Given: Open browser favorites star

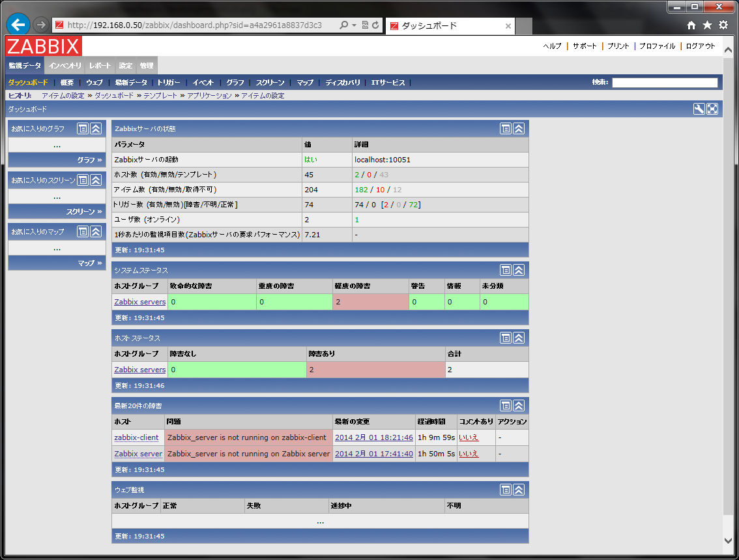Looking at the screenshot, I should [708, 25].
